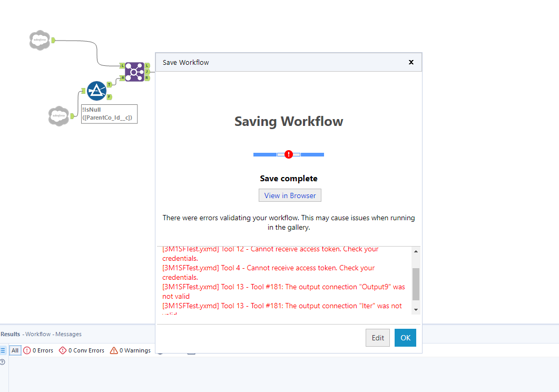Click the Tool 4 access token error
This screenshot has width=559, height=392.
tap(269, 272)
